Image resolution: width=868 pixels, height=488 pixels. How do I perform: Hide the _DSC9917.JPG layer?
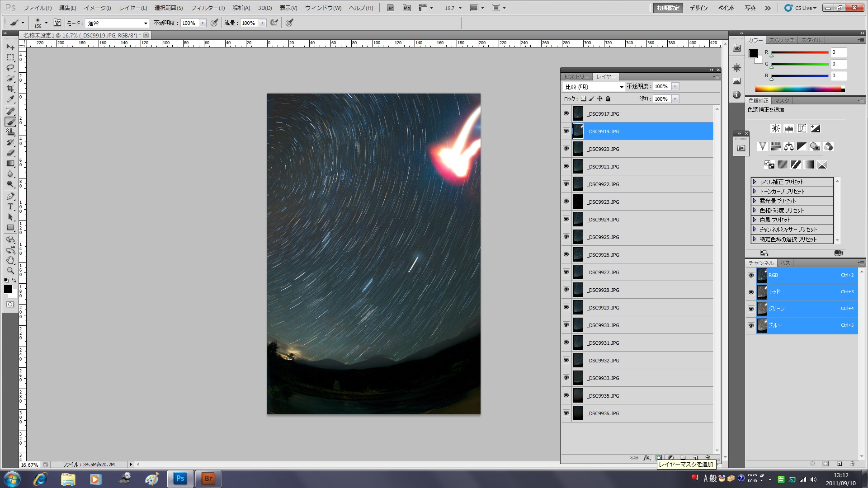coord(566,113)
